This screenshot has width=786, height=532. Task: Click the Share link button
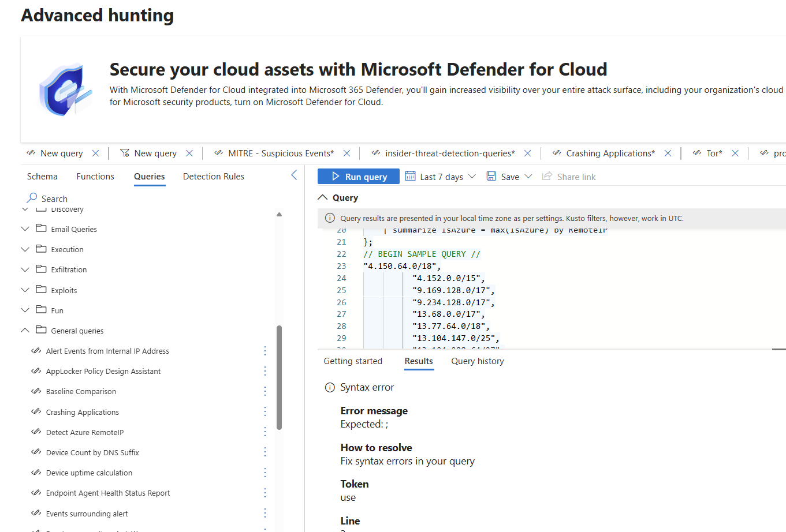click(x=569, y=177)
